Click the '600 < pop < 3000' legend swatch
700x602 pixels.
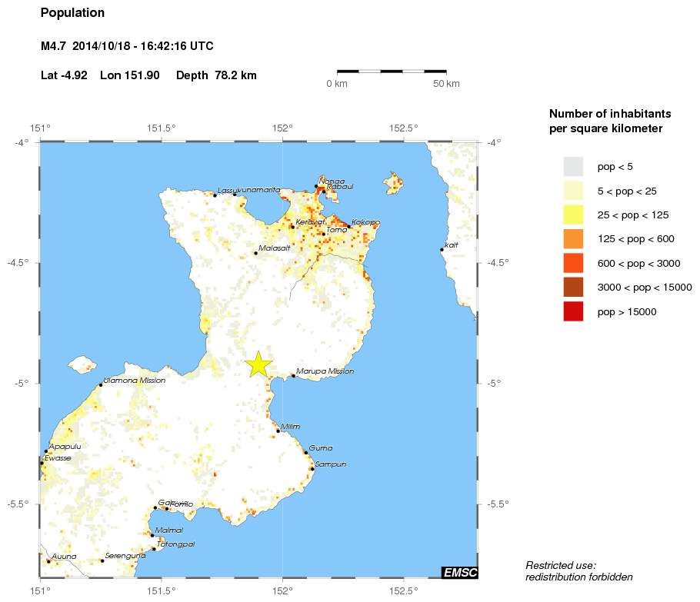573,263
